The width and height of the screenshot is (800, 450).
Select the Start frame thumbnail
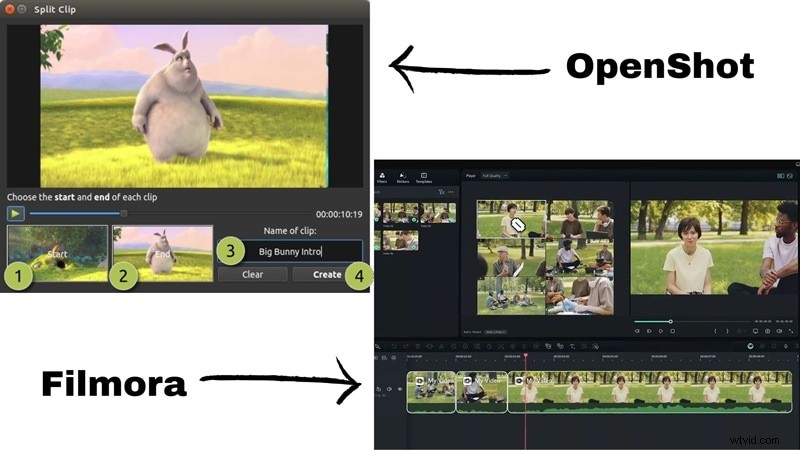pos(58,254)
